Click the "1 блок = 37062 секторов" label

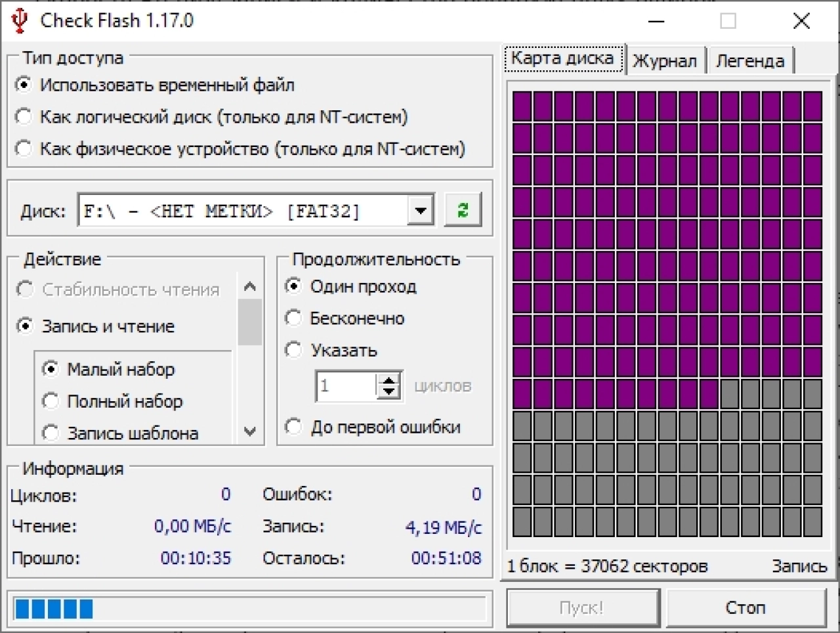coord(607,566)
